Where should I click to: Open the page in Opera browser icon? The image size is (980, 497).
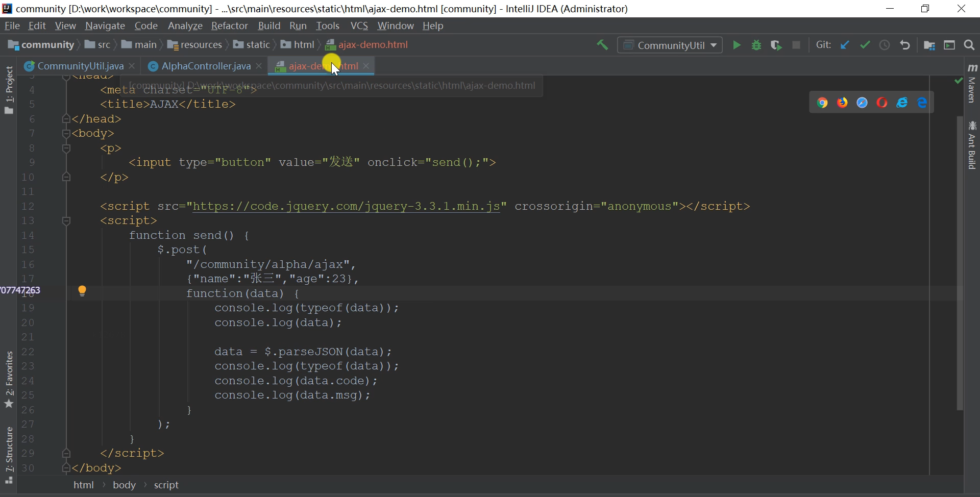tap(882, 103)
